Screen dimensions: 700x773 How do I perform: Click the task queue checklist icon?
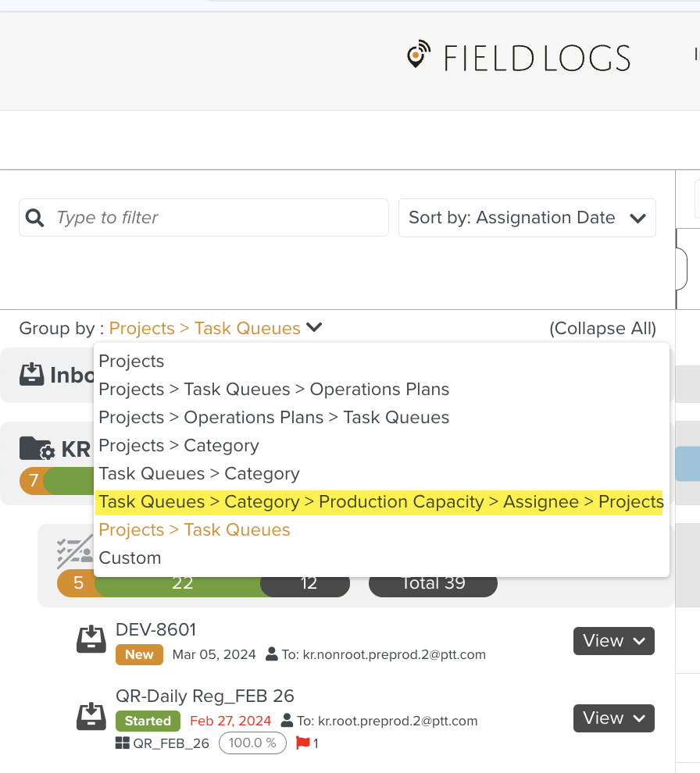pyautogui.click(x=74, y=551)
